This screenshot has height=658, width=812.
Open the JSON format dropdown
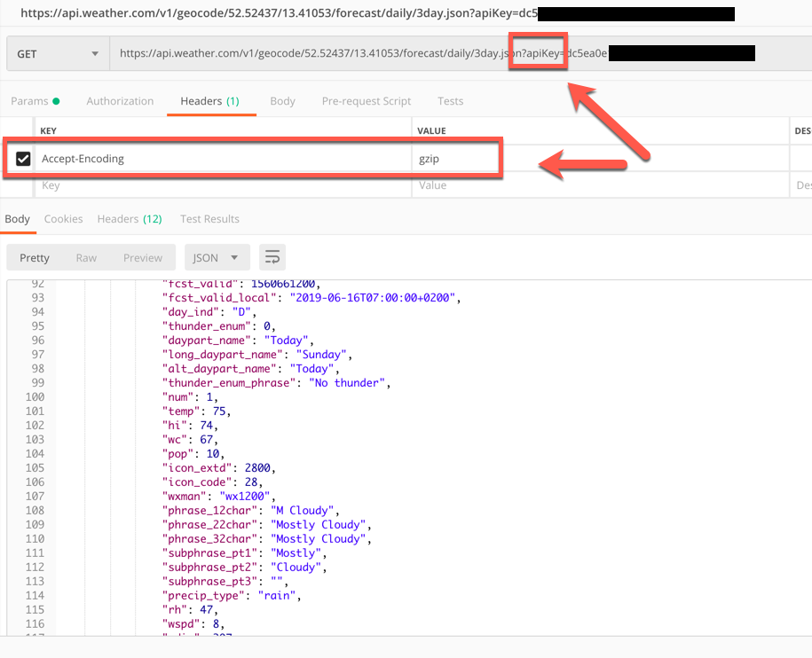(x=217, y=257)
